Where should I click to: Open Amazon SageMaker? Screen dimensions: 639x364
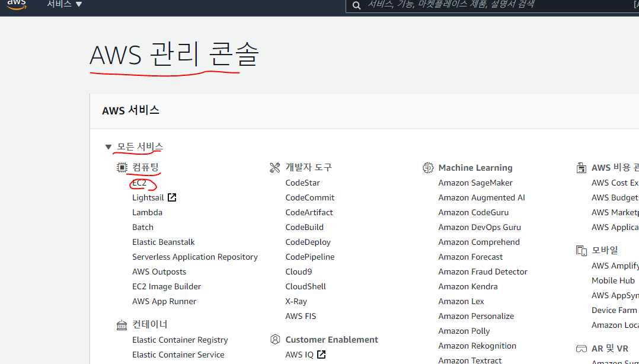point(475,183)
